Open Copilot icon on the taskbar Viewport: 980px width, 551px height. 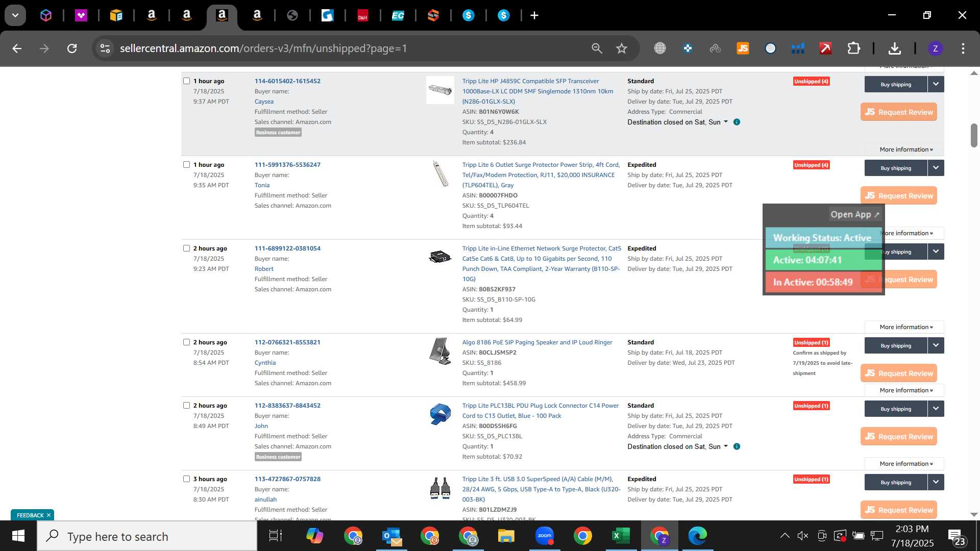(315, 536)
